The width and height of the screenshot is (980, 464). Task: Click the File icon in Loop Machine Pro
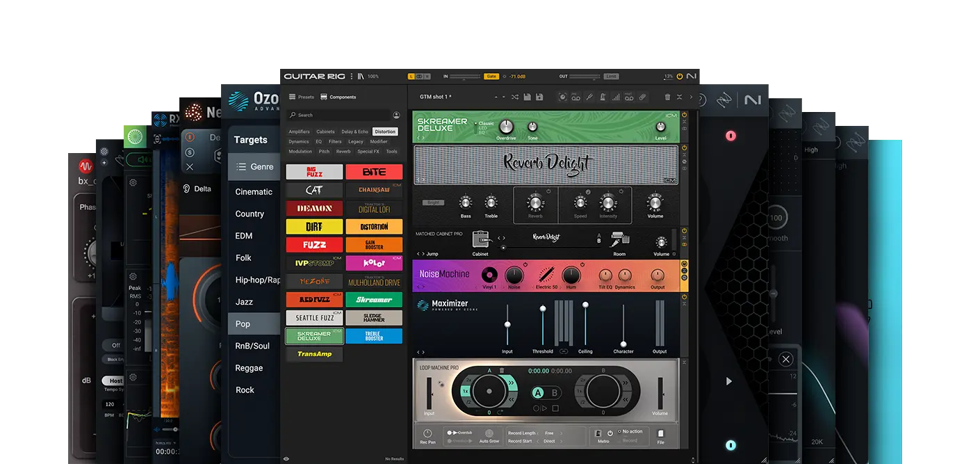661,433
